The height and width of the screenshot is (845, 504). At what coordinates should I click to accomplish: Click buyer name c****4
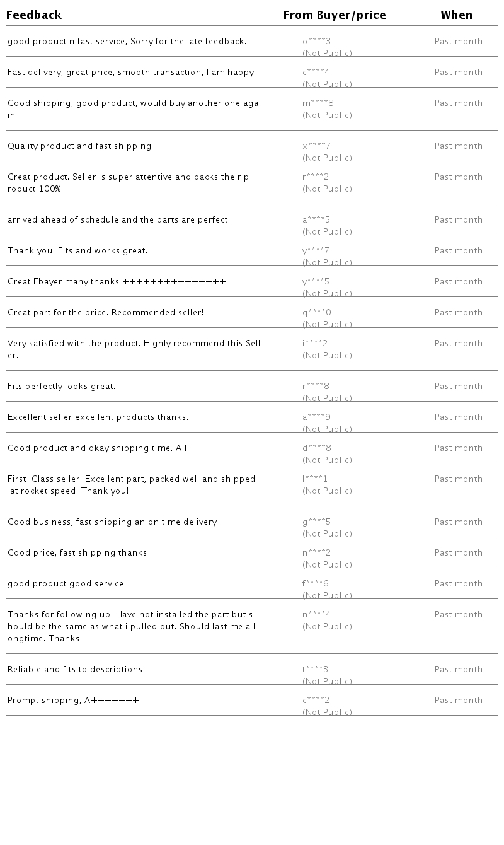pyautogui.click(x=316, y=73)
